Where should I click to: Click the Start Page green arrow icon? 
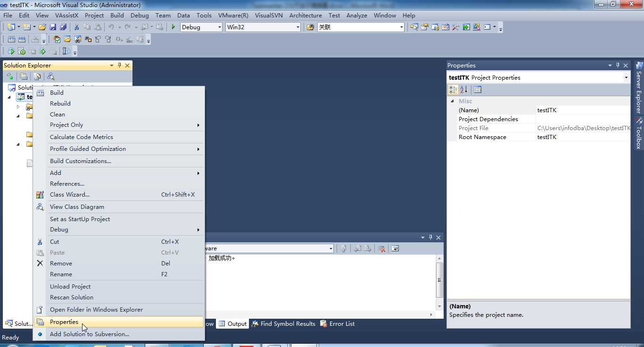(466, 27)
